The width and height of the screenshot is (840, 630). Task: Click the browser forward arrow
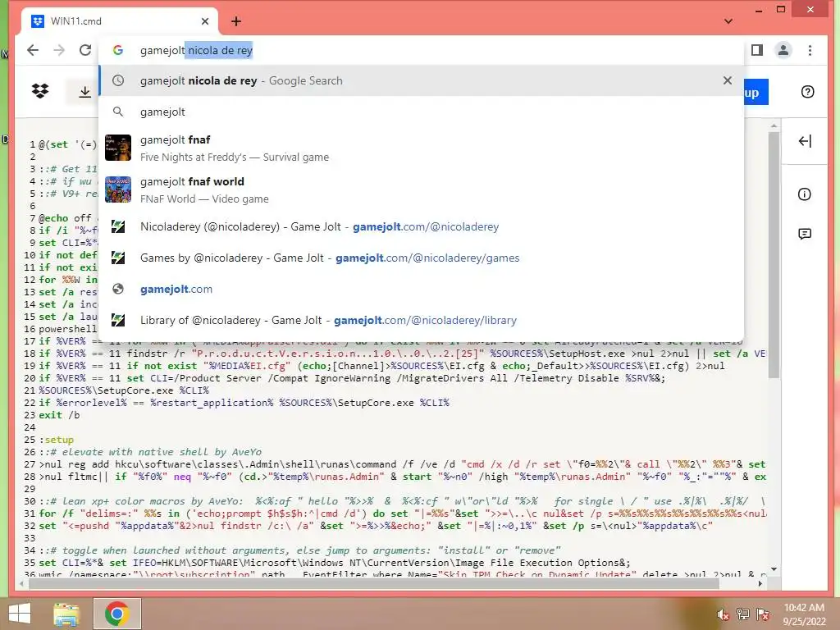59,50
